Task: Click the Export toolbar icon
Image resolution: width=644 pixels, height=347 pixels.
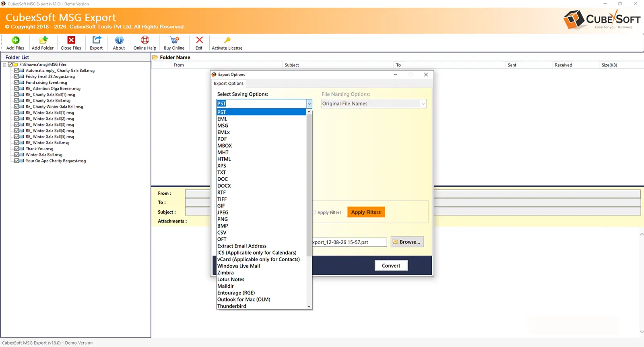Action: click(x=97, y=40)
